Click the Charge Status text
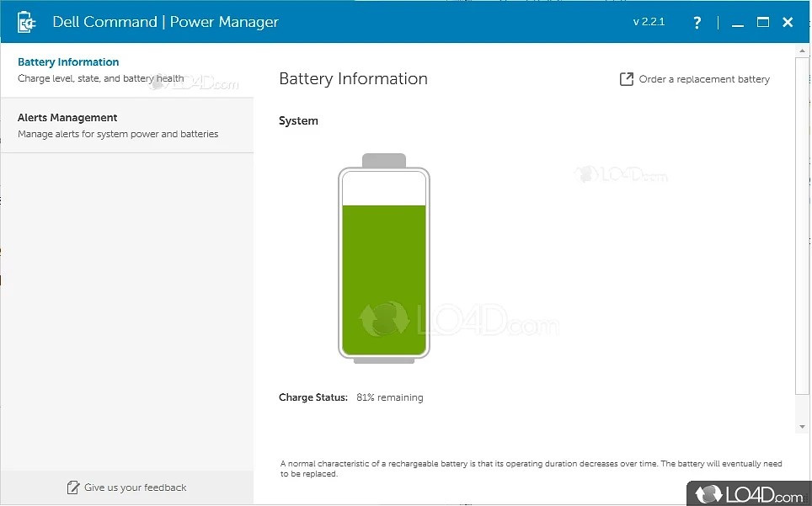 click(x=313, y=397)
